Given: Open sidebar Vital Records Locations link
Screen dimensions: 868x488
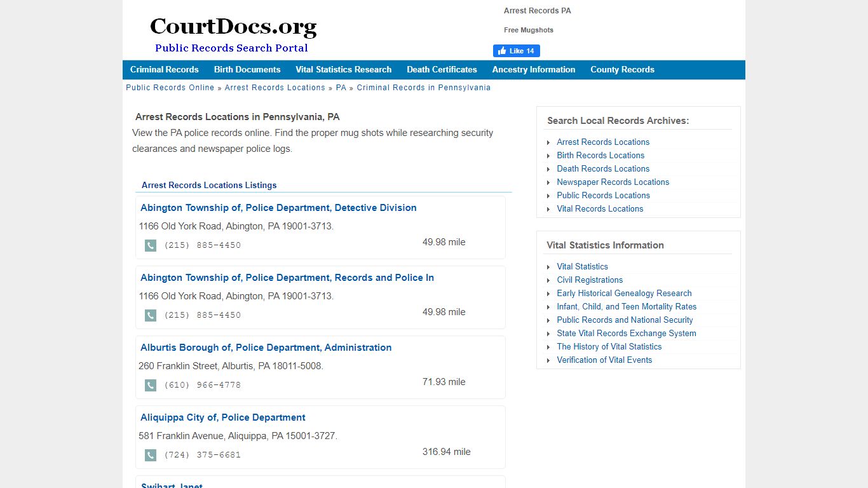Looking at the screenshot, I should click(600, 209).
